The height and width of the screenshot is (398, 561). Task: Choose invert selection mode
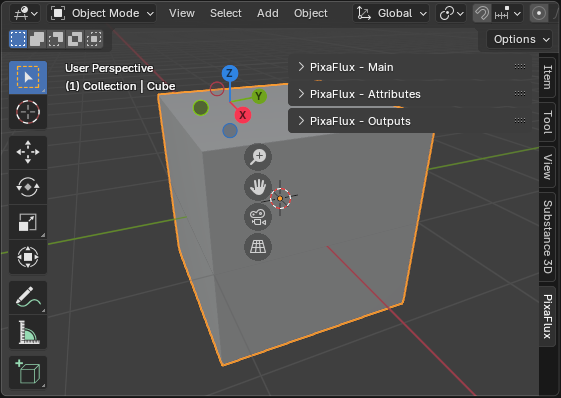(75, 39)
